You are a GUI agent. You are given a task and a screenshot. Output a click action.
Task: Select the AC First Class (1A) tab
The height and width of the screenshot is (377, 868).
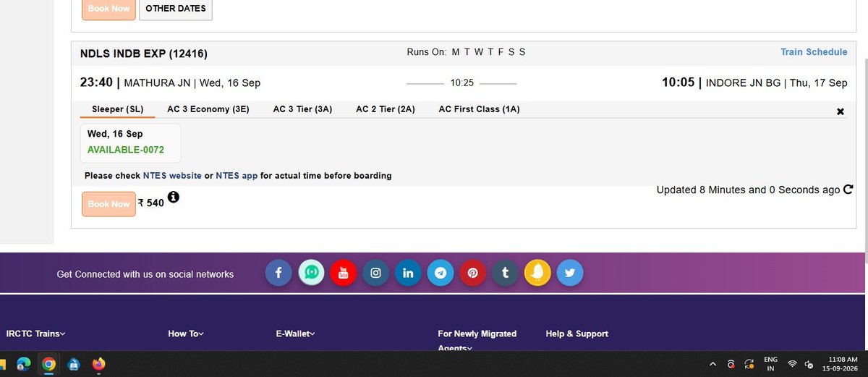point(479,109)
